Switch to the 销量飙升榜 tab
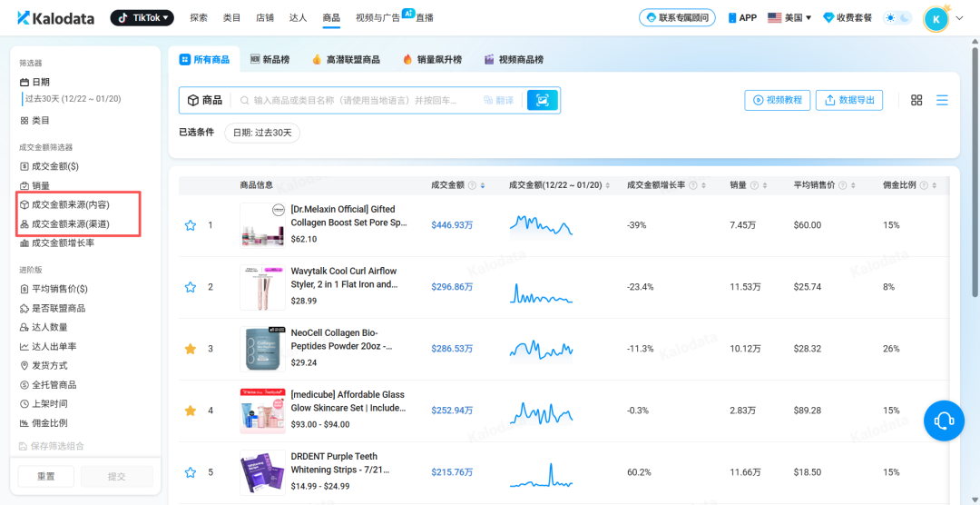 pos(433,60)
